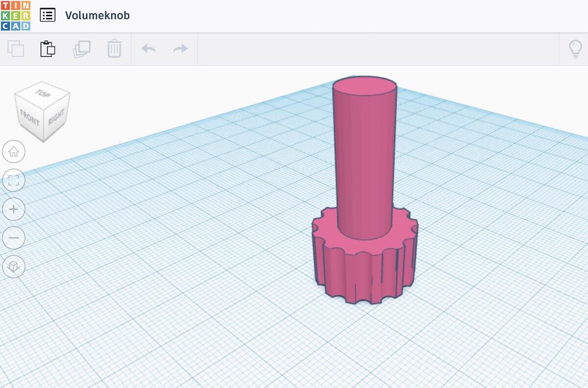Undo the last action
The height and width of the screenshot is (388, 588).
point(148,49)
